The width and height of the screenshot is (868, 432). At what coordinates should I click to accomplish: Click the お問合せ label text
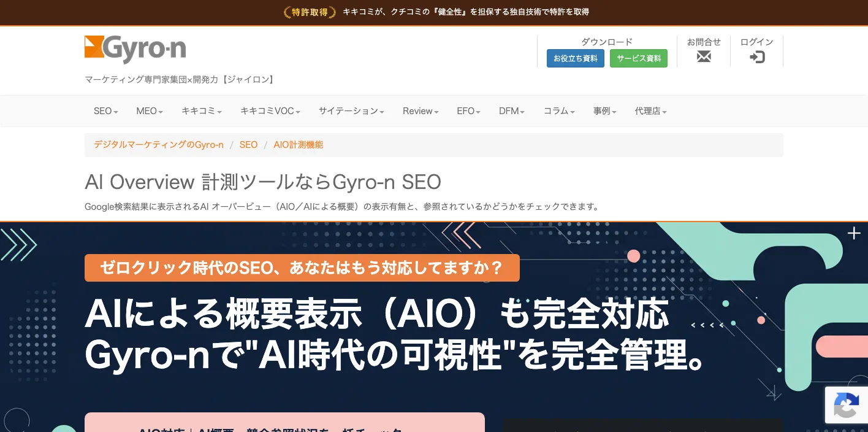click(704, 42)
